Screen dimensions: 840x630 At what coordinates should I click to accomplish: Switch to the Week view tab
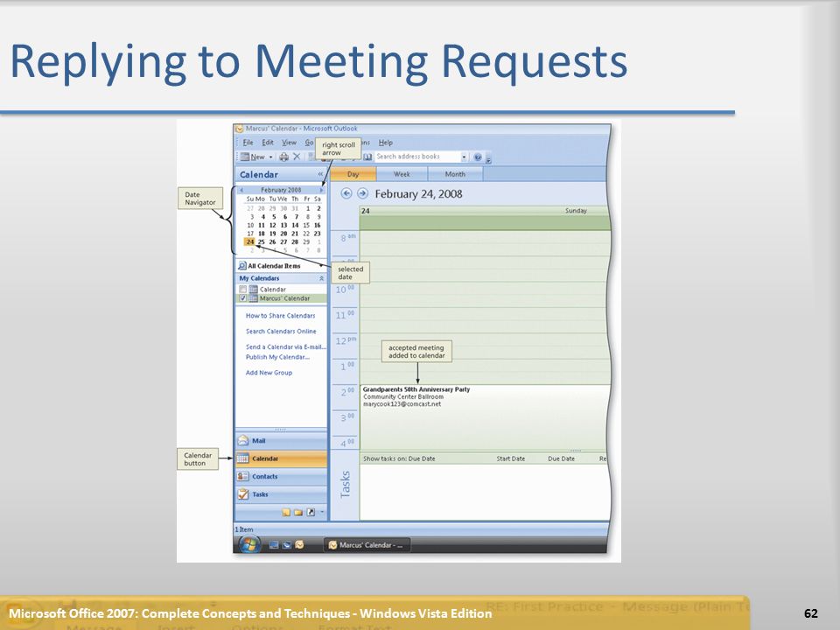click(402, 174)
